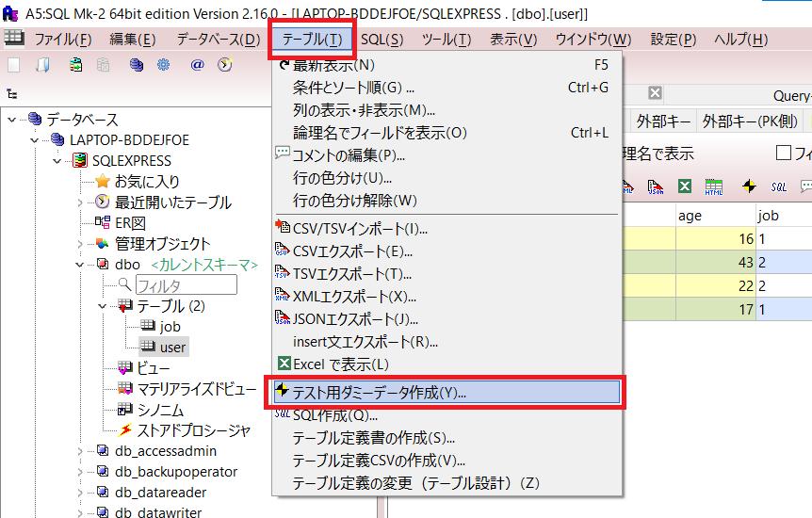Open the SQL(S) menu
This screenshot has height=518, width=812.
click(x=382, y=40)
